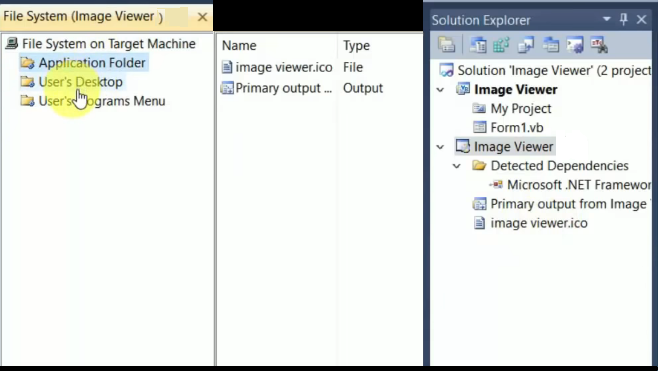The height and width of the screenshot is (371, 659).
Task: Collapse the bold Image Viewer VB project
Action: 440,89
